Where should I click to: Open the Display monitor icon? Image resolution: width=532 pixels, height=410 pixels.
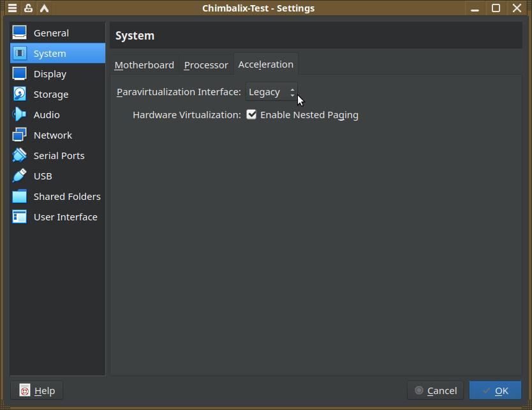[20, 73]
